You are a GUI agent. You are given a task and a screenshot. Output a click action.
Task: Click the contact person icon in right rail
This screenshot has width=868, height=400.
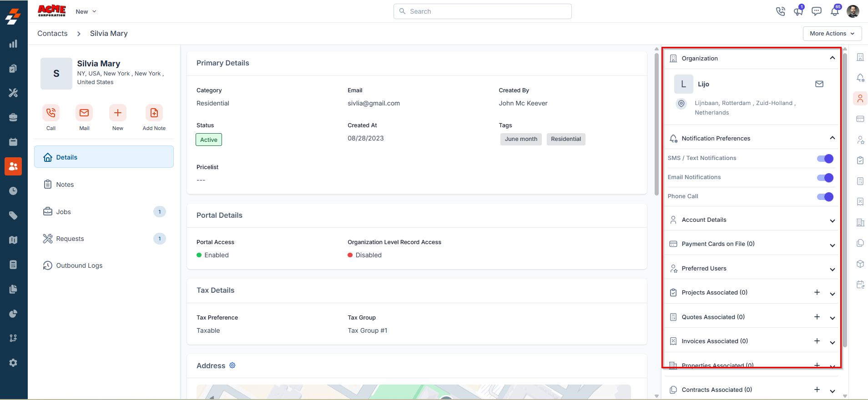[x=860, y=98]
